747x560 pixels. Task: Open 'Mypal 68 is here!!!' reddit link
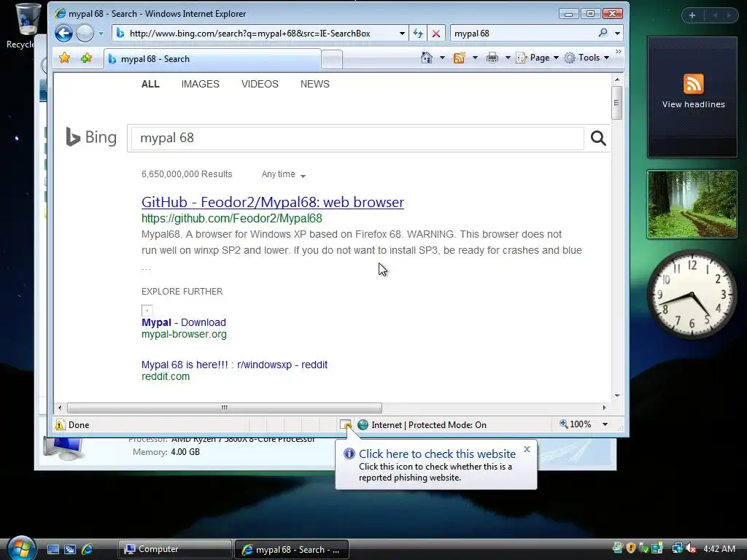click(x=234, y=365)
